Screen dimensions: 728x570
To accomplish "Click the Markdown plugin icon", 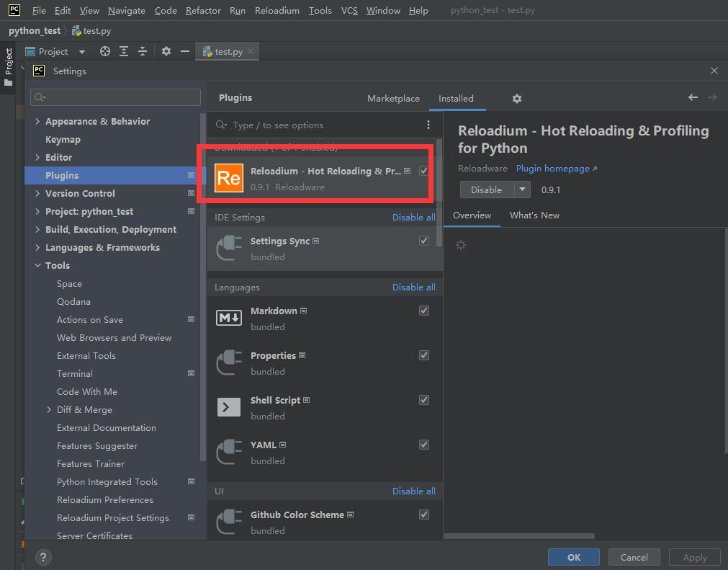I will coord(229,319).
